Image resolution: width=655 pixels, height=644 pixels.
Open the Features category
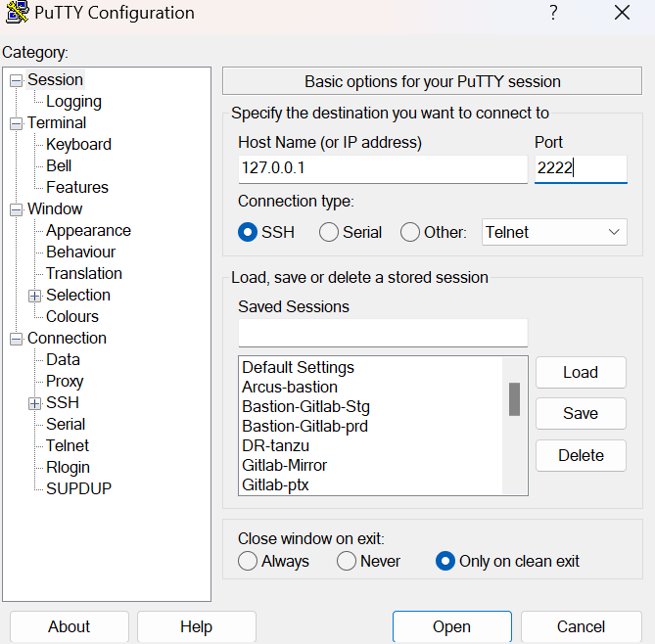(x=77, y=187)
